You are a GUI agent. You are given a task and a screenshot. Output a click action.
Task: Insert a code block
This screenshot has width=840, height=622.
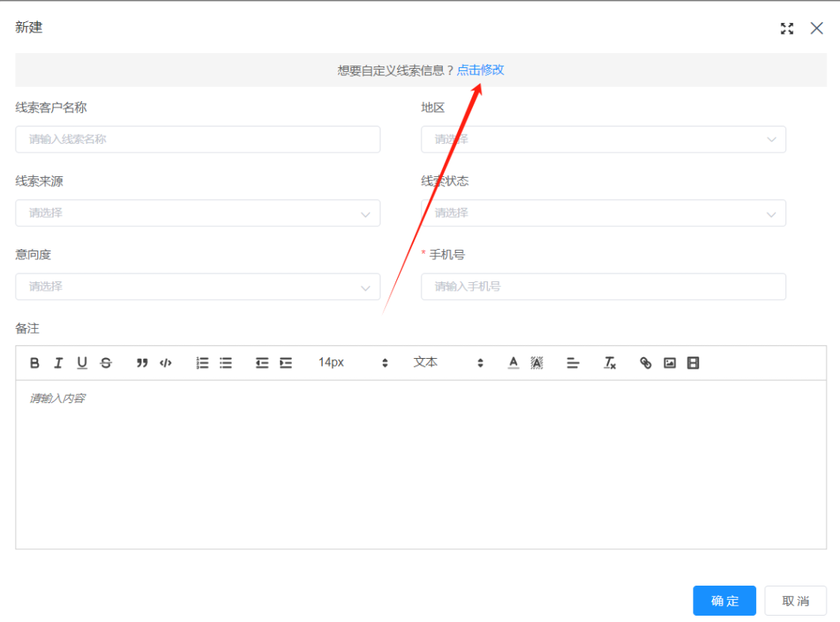coord(166,363)
